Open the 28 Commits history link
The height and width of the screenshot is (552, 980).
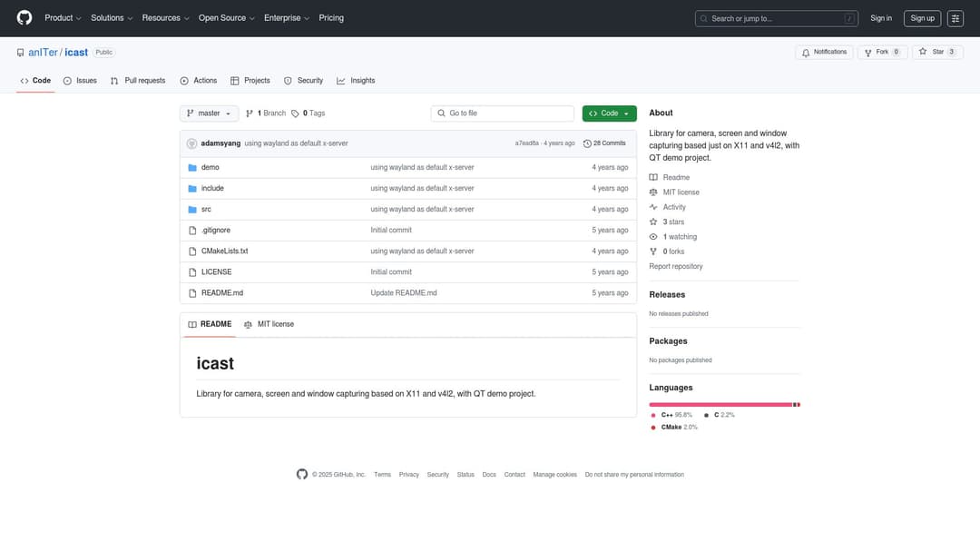[604, 143]
